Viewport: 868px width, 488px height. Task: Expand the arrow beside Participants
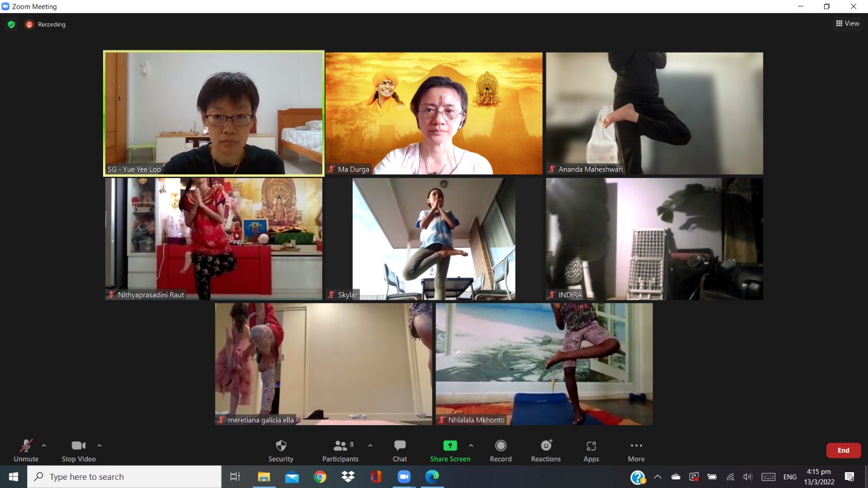(370, 446)
